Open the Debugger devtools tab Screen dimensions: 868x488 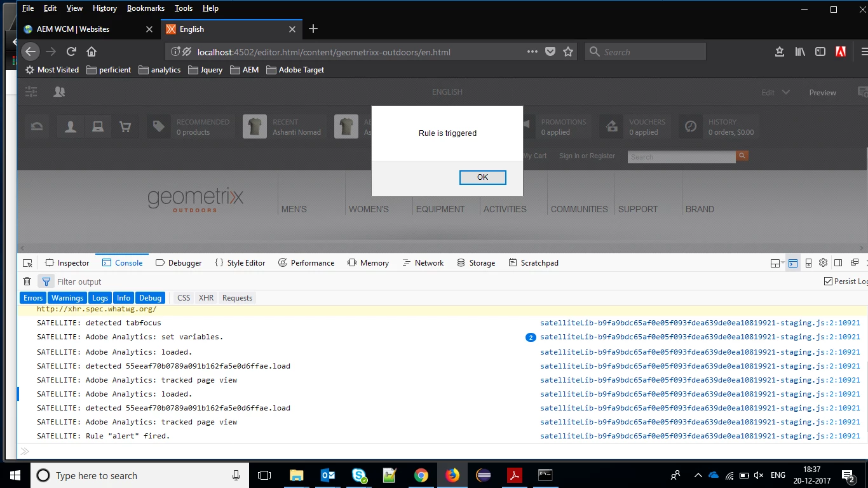click(x=179, y=263)
